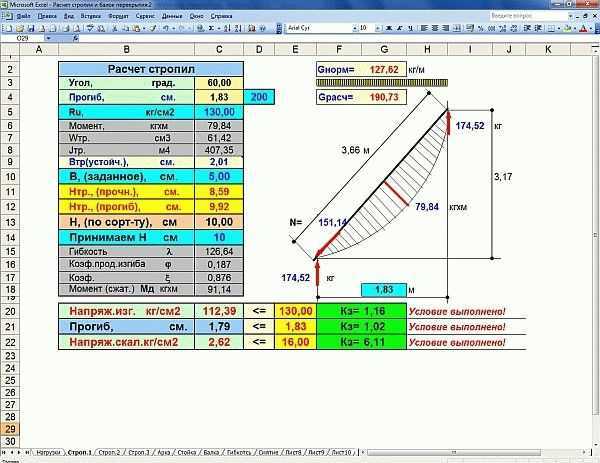Viewport: 600px width, 463px height.
Task: Click the AutoSum sigma icon
Action: [x=211, y=28]
